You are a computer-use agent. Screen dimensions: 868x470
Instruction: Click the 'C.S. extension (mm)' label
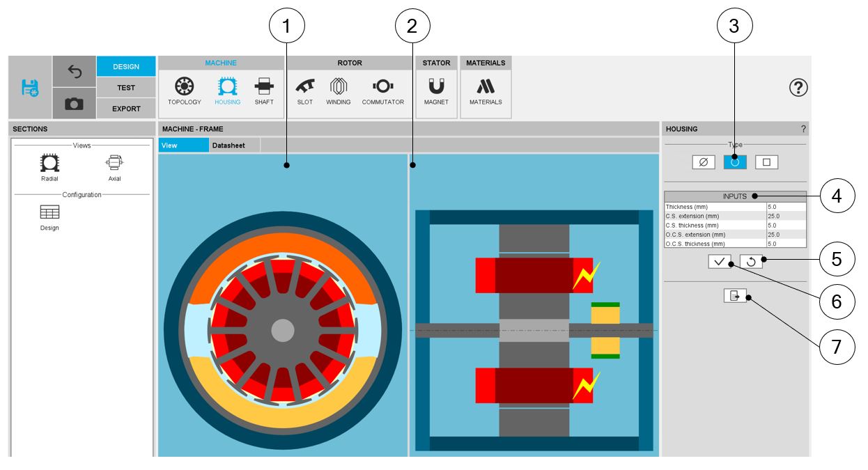click(693, 216)
